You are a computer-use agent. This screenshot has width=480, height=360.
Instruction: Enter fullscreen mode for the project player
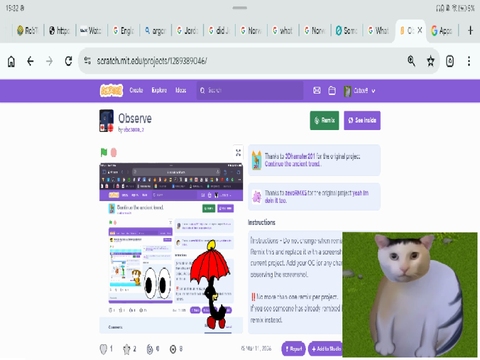coord(238,153)
